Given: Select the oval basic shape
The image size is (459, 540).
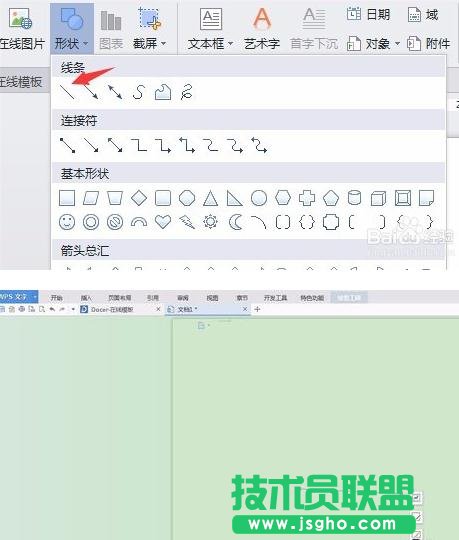Looking at the screenshot, I should coord(259,198).
